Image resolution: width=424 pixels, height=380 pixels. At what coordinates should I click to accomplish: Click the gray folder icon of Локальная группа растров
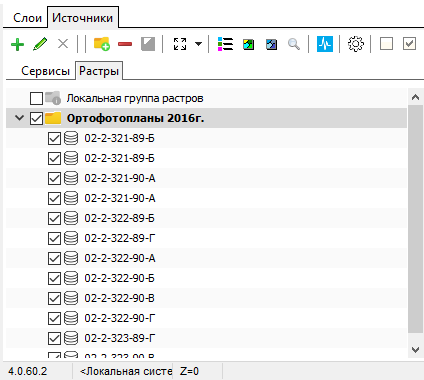click(53, 98)
